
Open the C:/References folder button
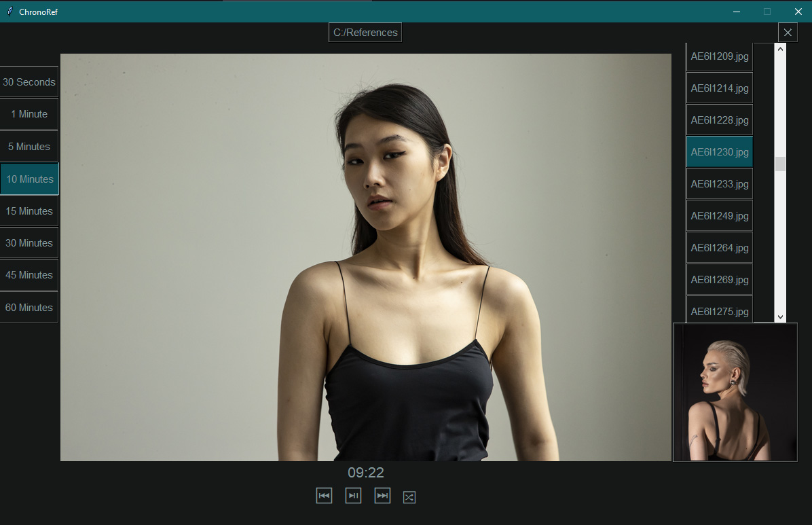click(x=365, y=32)
